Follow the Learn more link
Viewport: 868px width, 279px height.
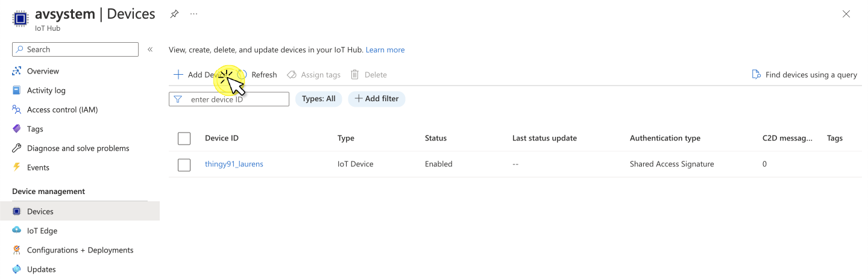coord(385,50)
